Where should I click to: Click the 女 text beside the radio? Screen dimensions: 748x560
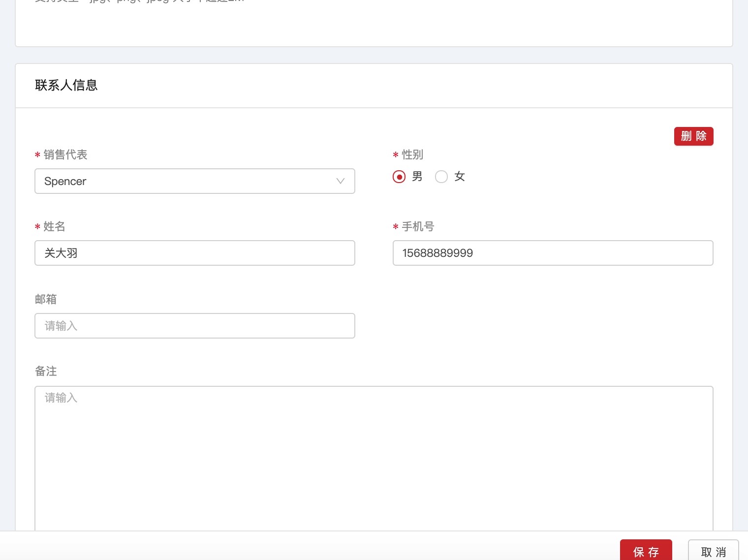coord(460,177)
